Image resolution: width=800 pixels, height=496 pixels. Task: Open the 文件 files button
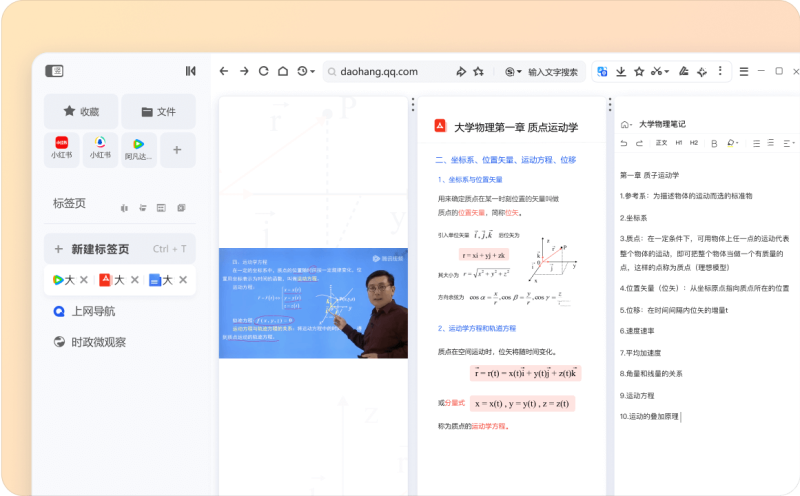coord(158,111)
